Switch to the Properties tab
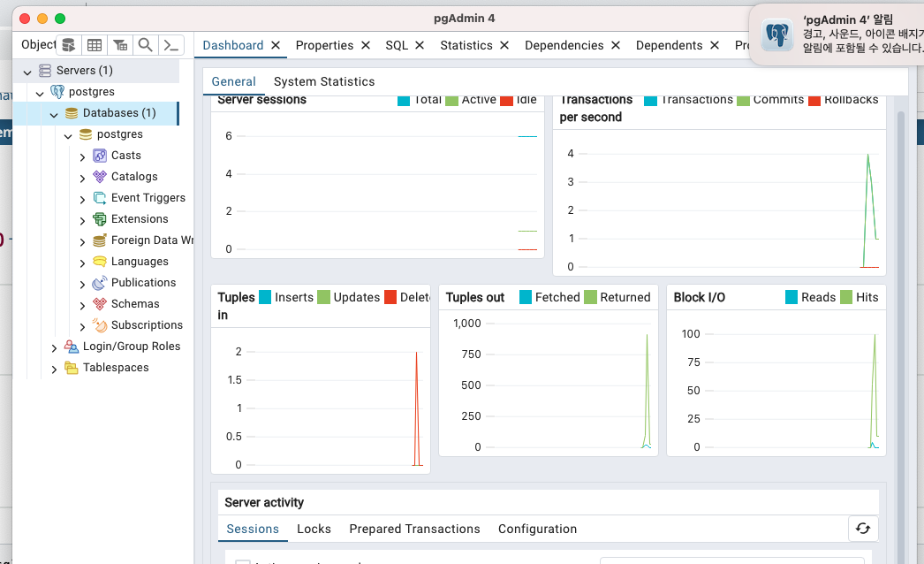 coord(324,45)
